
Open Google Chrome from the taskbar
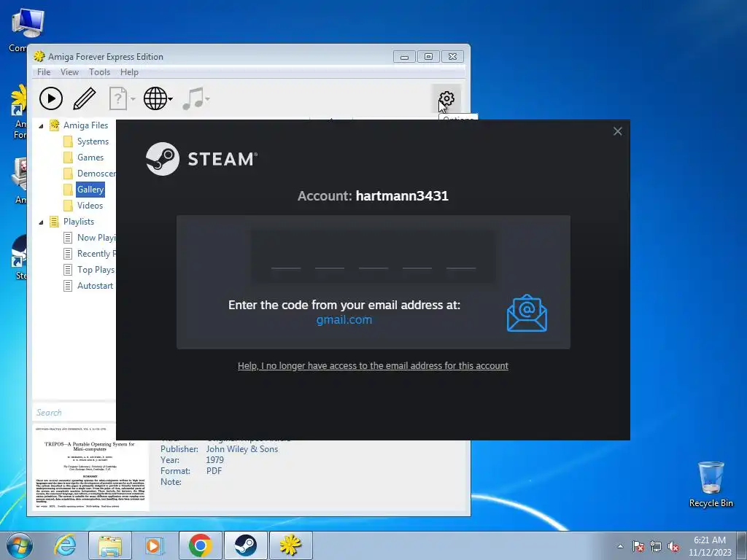(200, 545)
